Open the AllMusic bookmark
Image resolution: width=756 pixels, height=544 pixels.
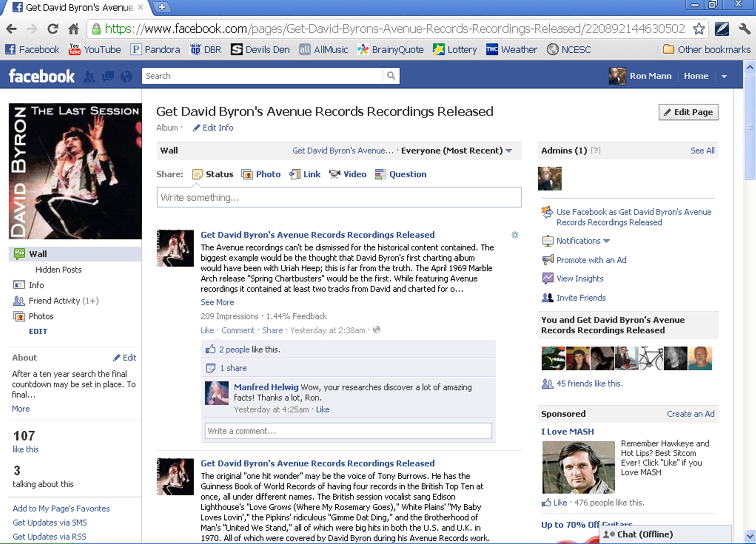[x=323, y=50]
